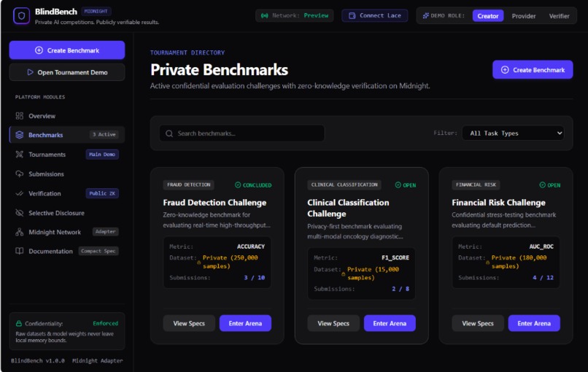The width and height of the screenshot is (588, 372).
Task: Click the Selective Disclosure eye-off icon
Action: 20,213
